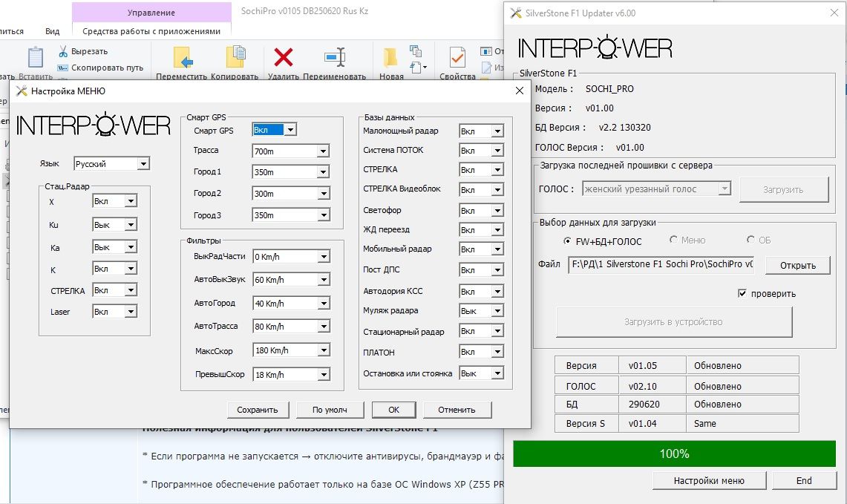
Task: Click the Open icon next to Properties
Action: [486, 51]
